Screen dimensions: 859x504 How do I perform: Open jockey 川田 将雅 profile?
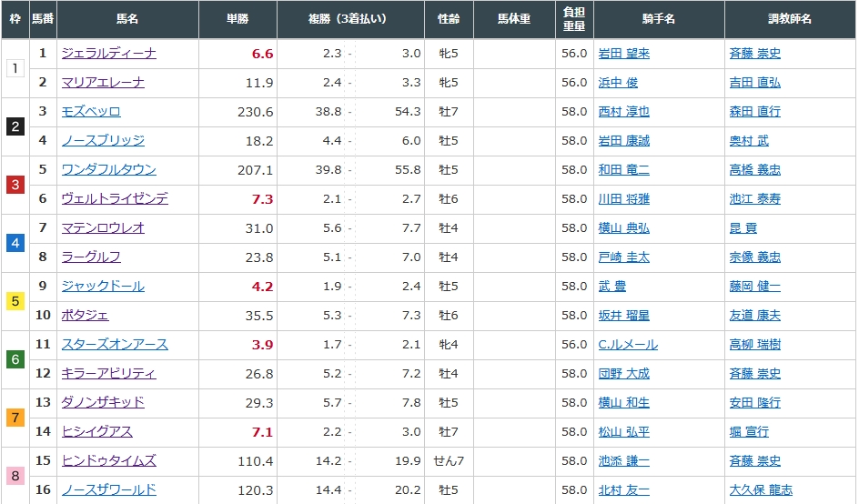click(623, 199)
